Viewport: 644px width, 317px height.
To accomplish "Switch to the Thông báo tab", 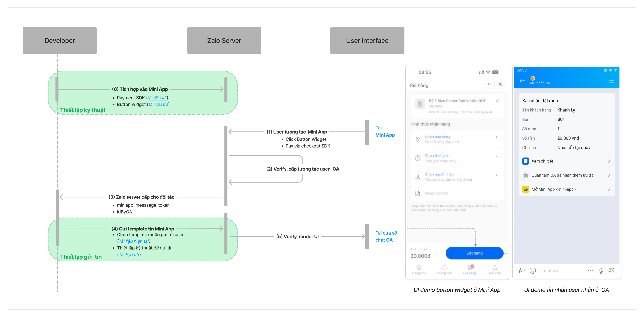I will click(444, 269).
